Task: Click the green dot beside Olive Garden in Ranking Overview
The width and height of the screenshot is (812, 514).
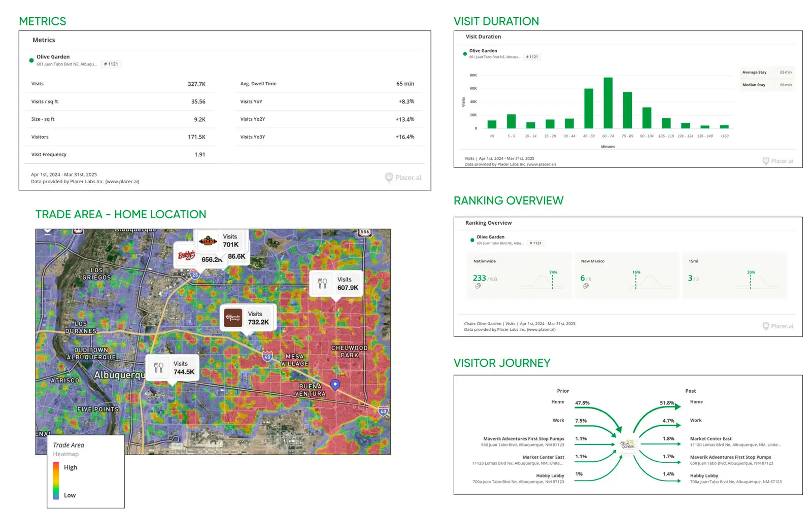Action: (472, 240)
